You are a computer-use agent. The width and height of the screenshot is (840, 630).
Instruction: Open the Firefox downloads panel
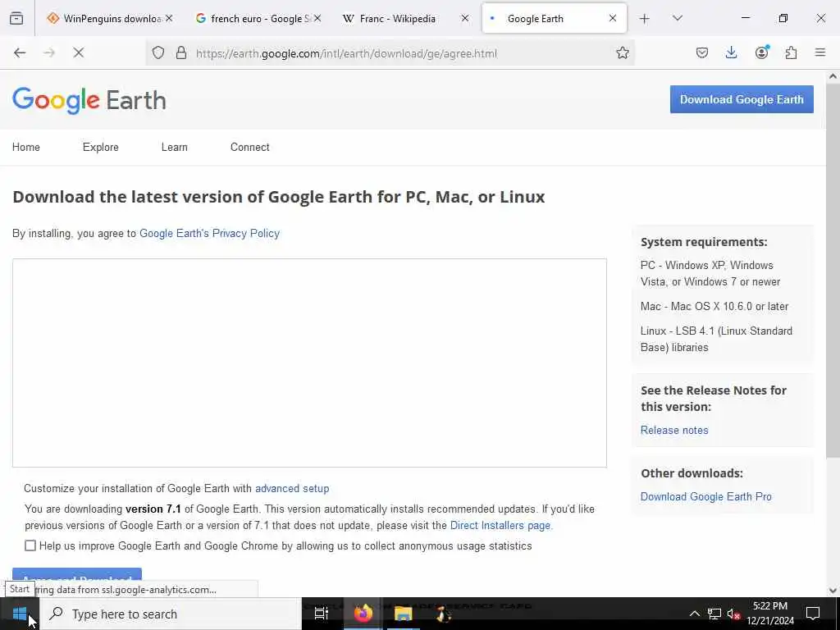point(731,53)
